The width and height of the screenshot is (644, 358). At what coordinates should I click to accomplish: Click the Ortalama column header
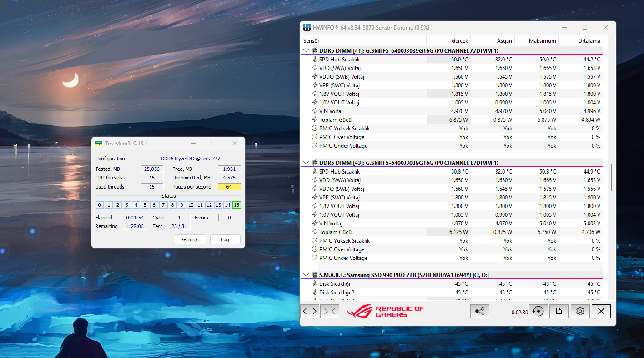[580, 41]
